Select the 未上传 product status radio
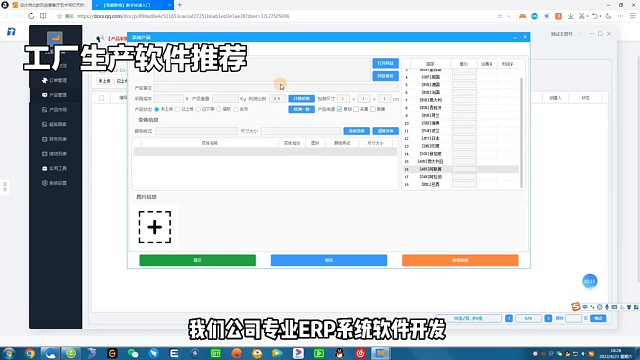Viewport: 640px width, 360px height. (x=157, y=109)
